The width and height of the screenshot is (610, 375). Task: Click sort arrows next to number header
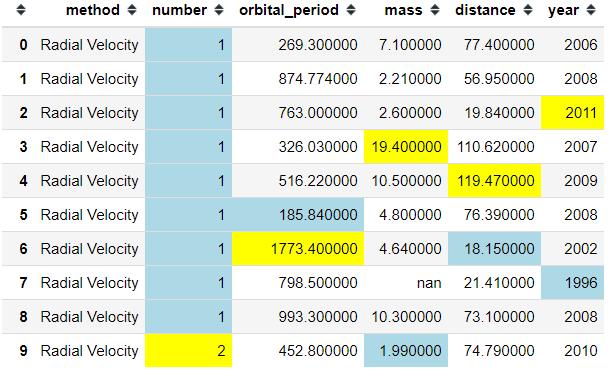219,10
